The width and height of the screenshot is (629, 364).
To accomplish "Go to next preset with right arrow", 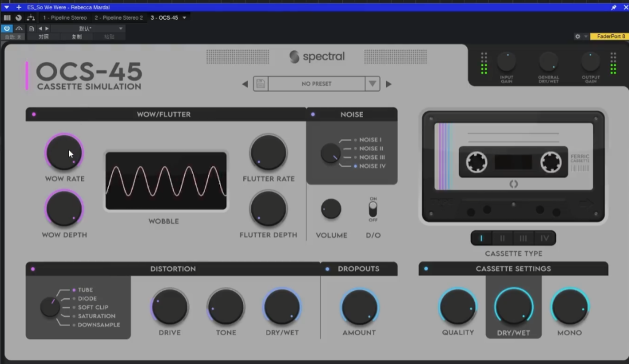I will pyautogui.click(x=388, y=84).
